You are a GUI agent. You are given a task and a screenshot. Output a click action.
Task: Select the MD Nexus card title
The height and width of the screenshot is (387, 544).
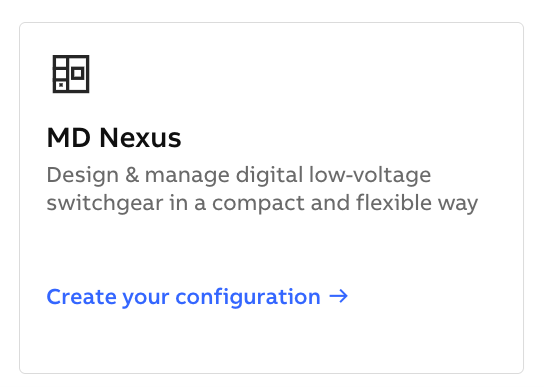[114, 138]
